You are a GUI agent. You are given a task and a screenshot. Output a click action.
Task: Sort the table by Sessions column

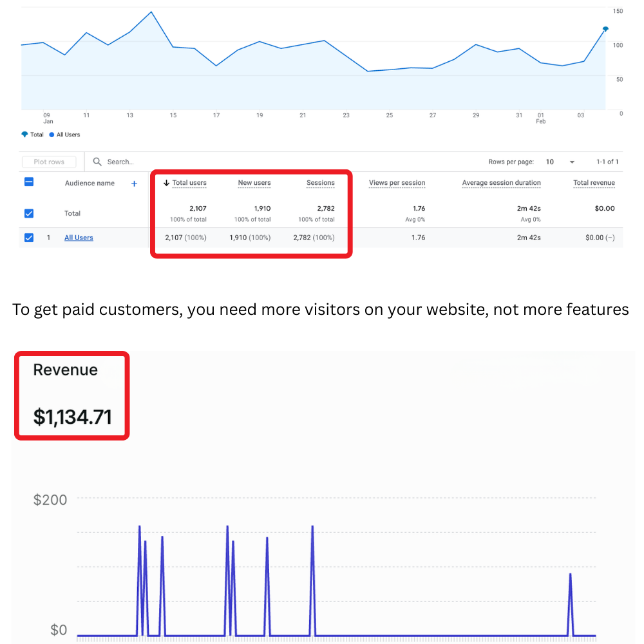[x=320, y=182]
